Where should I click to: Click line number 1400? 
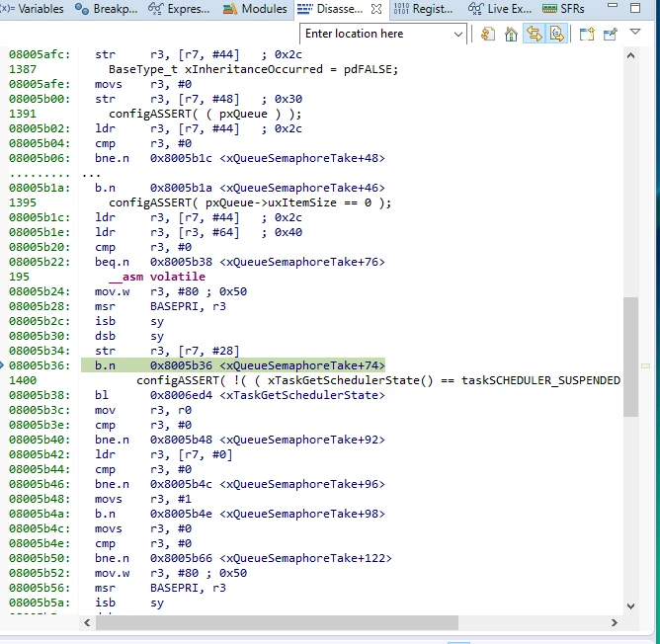click(x=23, y=380)
